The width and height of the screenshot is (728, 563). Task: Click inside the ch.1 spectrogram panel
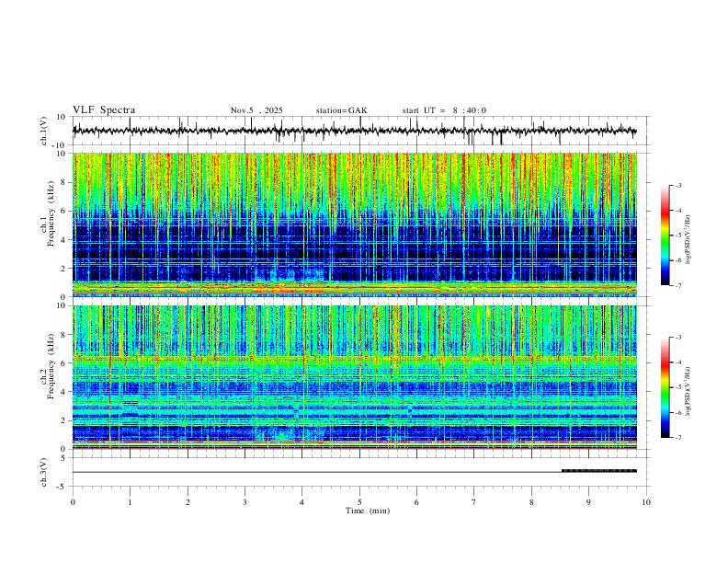pos(355,224)
